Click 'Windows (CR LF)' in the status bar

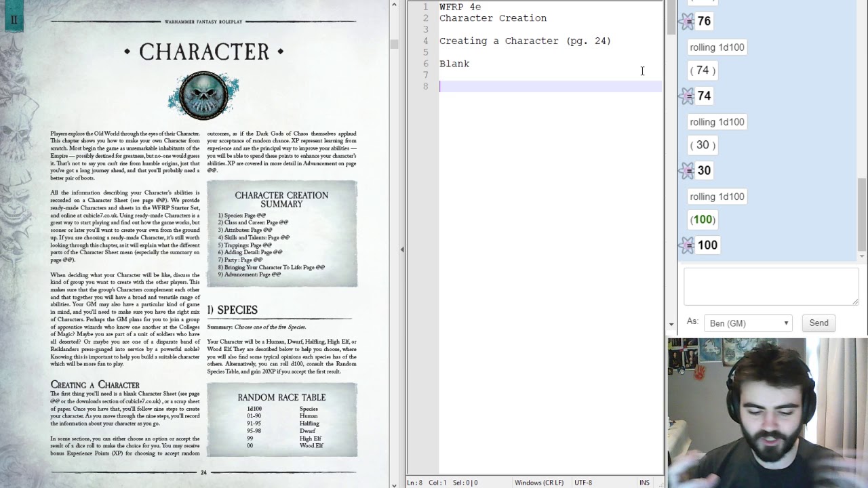click(x=539, y=483)
